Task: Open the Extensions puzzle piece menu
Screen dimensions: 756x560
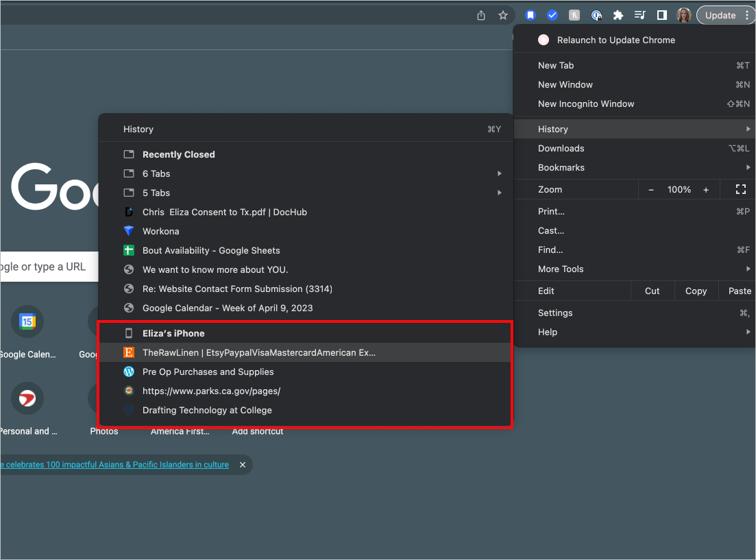Action: [618, 16]
